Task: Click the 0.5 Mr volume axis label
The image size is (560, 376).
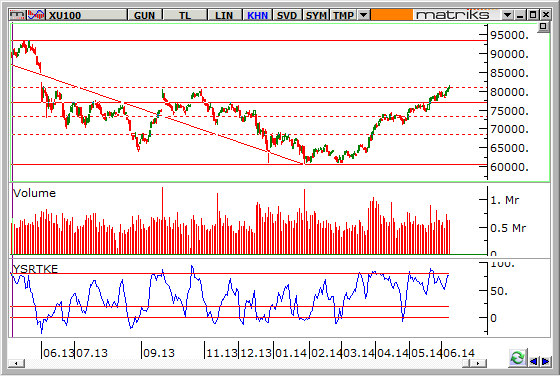Action: click(x=508, y=228)
